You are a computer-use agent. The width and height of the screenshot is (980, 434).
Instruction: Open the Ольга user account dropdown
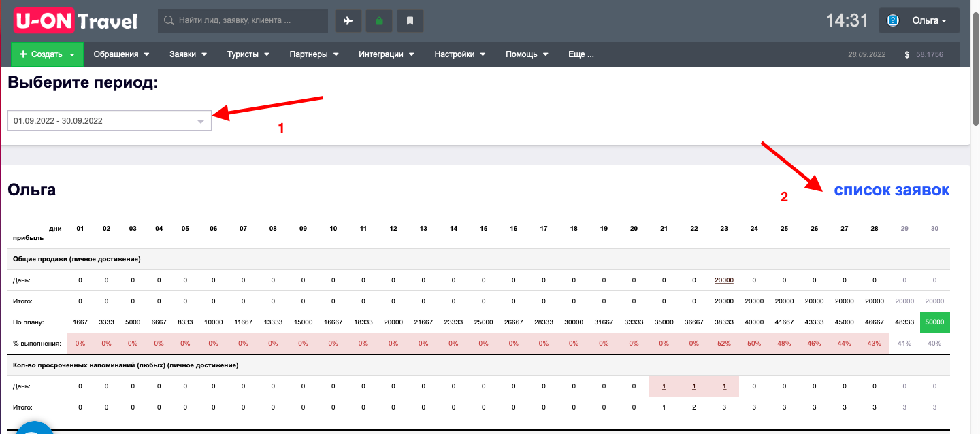click(x=919, y=20)
